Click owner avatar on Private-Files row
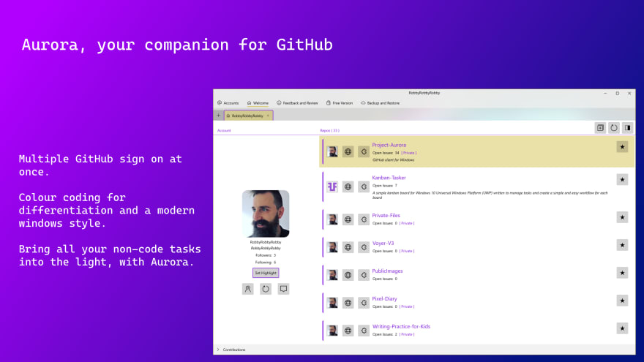Screen dimensions: 644x362 point(332,219)
